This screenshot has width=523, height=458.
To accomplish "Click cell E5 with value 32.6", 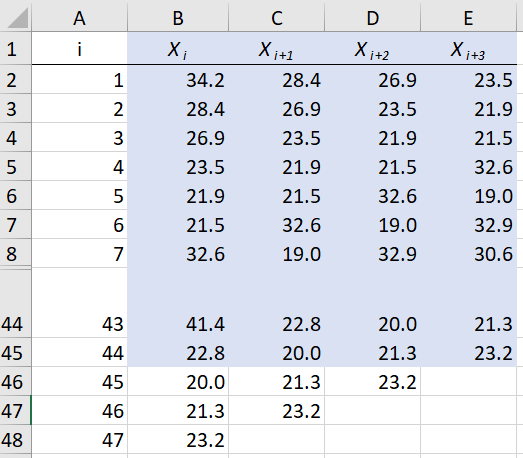I will pyautogui.click(x=469, y=167).
